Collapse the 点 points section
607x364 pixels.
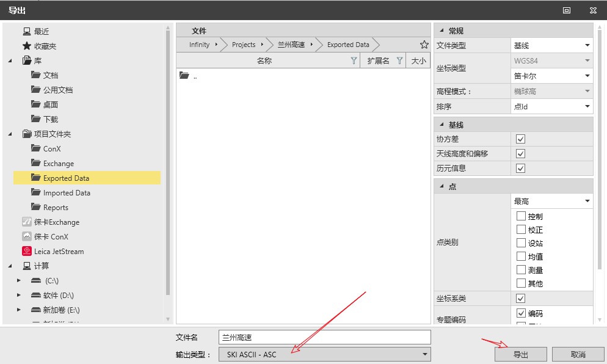tap(442, 186)
